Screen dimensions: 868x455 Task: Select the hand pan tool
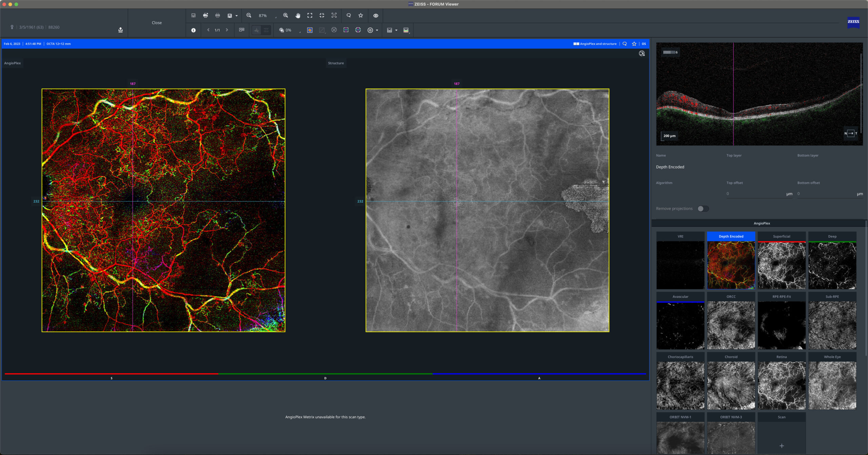298,16
